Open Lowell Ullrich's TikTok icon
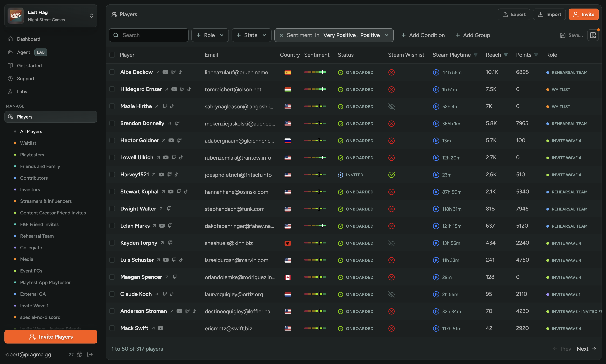 click(181, 157)
